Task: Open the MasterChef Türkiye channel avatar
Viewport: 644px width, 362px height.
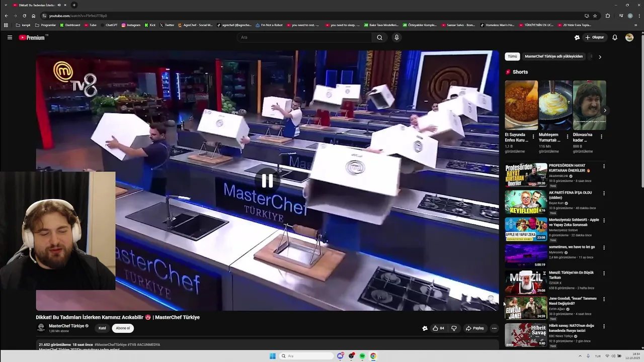Action: (41, 328)
